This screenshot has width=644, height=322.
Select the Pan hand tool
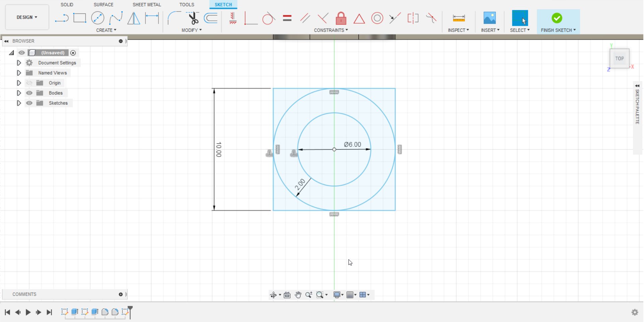298,295
